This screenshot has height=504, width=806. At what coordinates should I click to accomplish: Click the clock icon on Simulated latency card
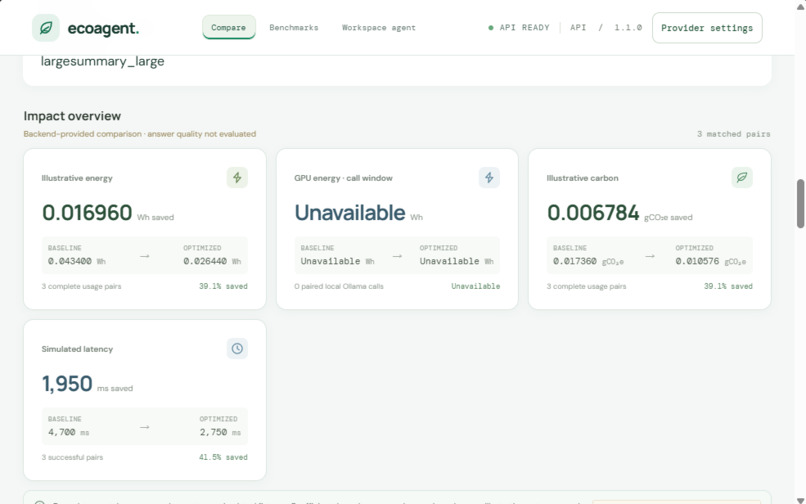click(x=237, y=349)
